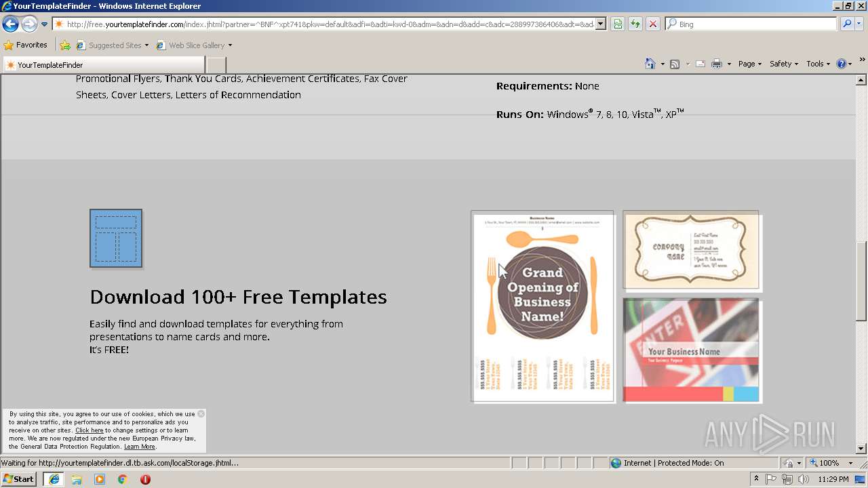Expand the Print dropdown arrow
The width and height of the screenshot is (868, 488).
pyautogui.click(x=729, y=64)
